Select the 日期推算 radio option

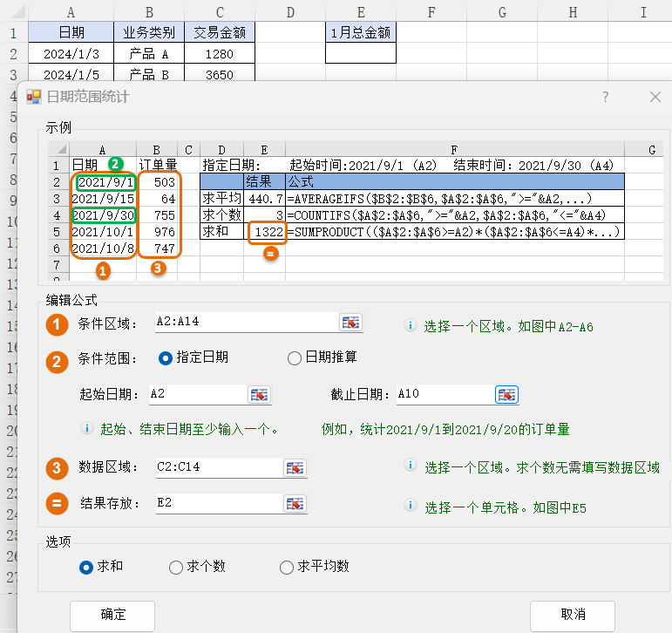295,357
